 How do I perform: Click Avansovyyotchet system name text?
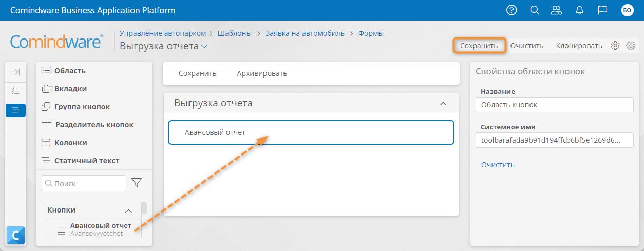(97, 234)
